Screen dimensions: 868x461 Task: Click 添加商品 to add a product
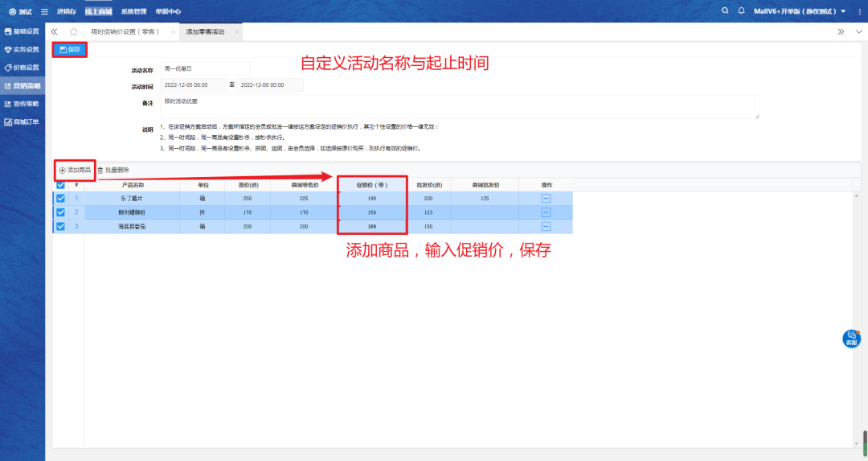76,170
